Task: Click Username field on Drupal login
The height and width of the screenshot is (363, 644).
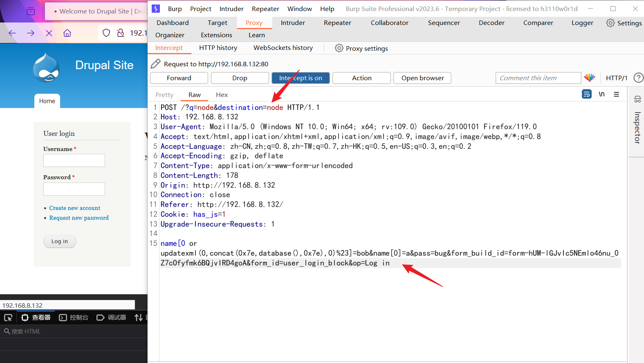Action: coord(74,160)
